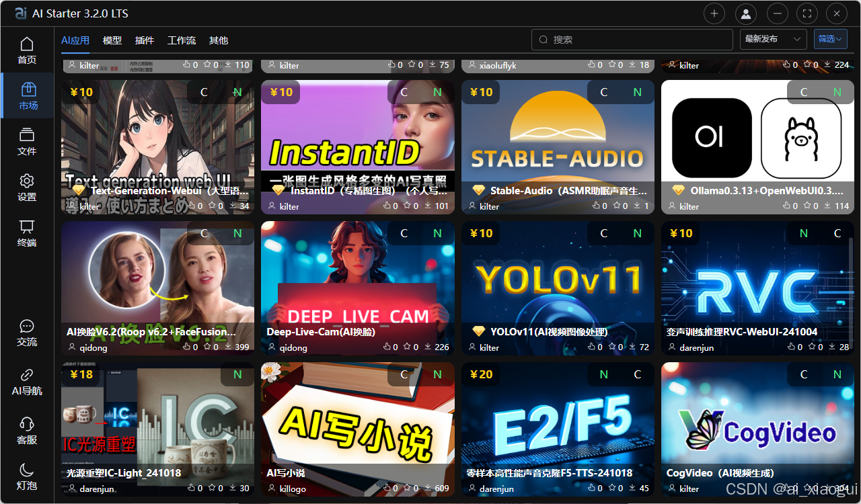Open the user account icon in title bar
This screenshot has width=861, height=504.
pos(745,13)
